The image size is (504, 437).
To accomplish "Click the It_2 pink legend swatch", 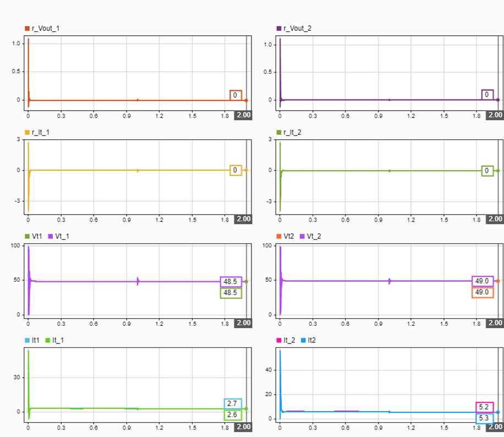I will [x=279, y=340].
